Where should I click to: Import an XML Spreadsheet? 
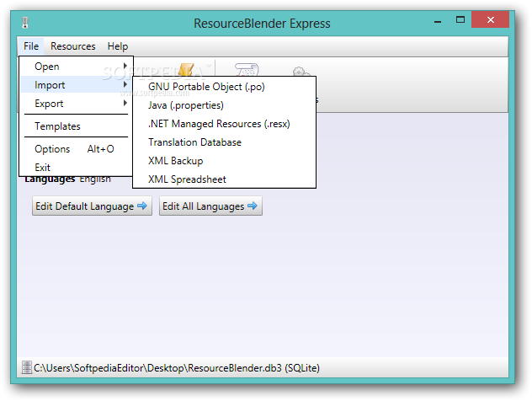(224, 179)
